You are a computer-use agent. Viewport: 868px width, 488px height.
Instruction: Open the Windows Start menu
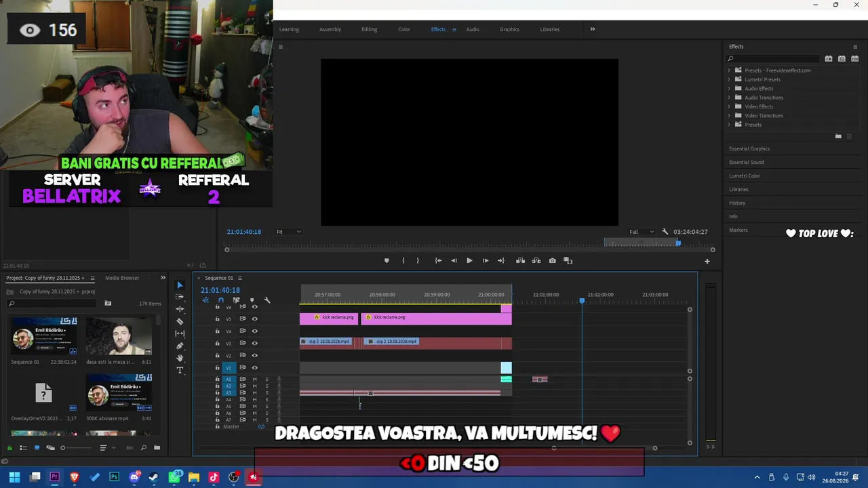[x=14, y=477]
